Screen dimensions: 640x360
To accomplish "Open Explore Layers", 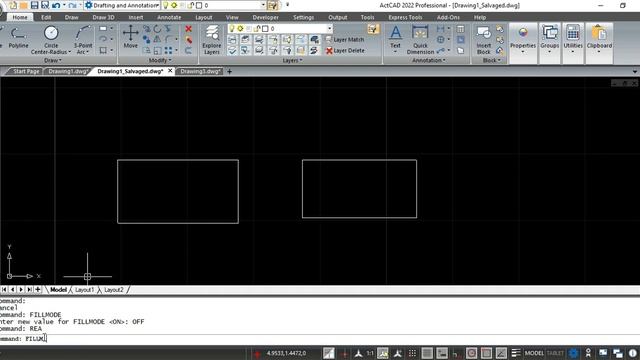I will [x=211, y=40].
